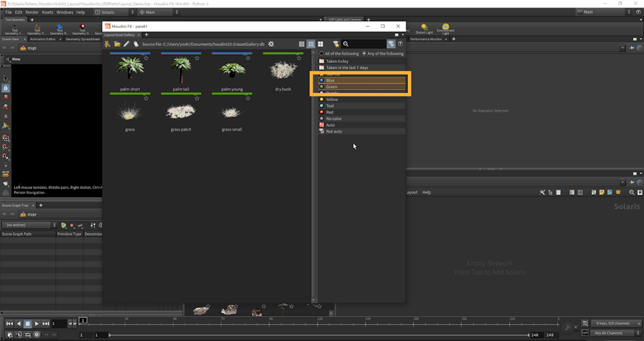Open asset database via folder icon
Image resolution: width=644 pixels, height=341 pixels.
tap(117, 44)
